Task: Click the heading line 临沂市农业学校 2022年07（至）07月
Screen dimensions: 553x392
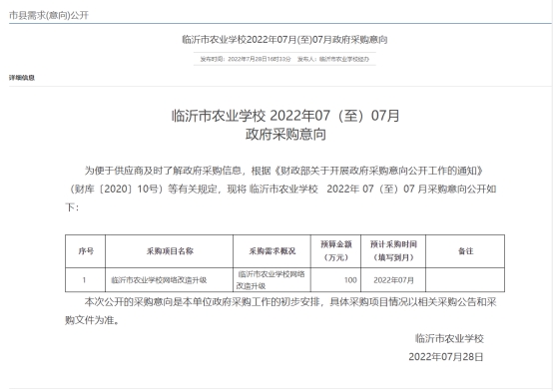Action: point(285,116)
